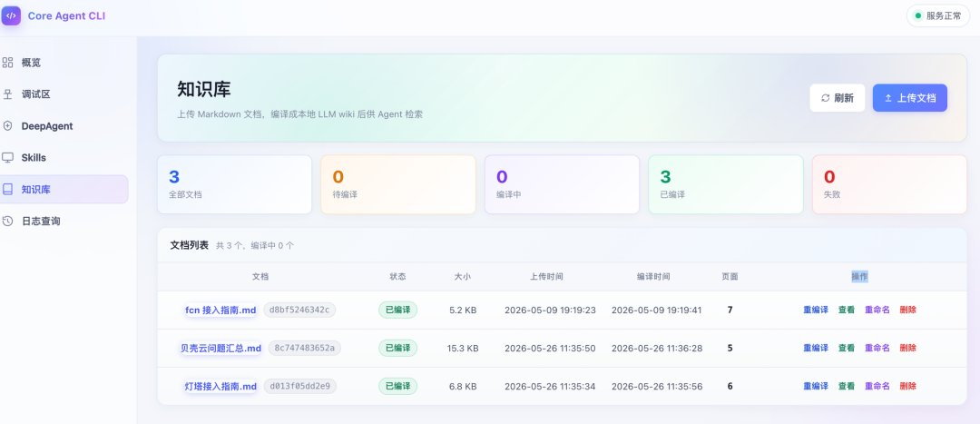Click the 编译中 stat card

tap(562, 184)
